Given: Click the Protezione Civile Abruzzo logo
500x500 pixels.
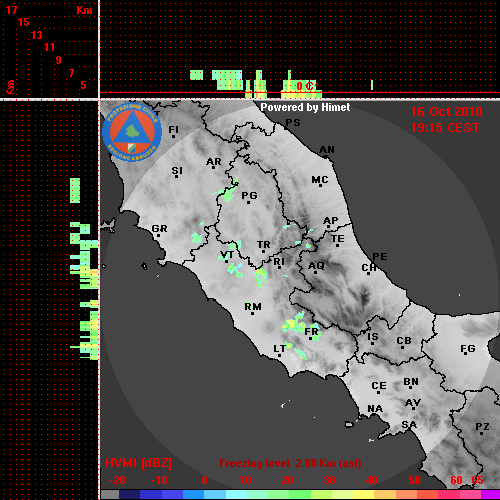Looking at the screenshot, I should [132, 132].
